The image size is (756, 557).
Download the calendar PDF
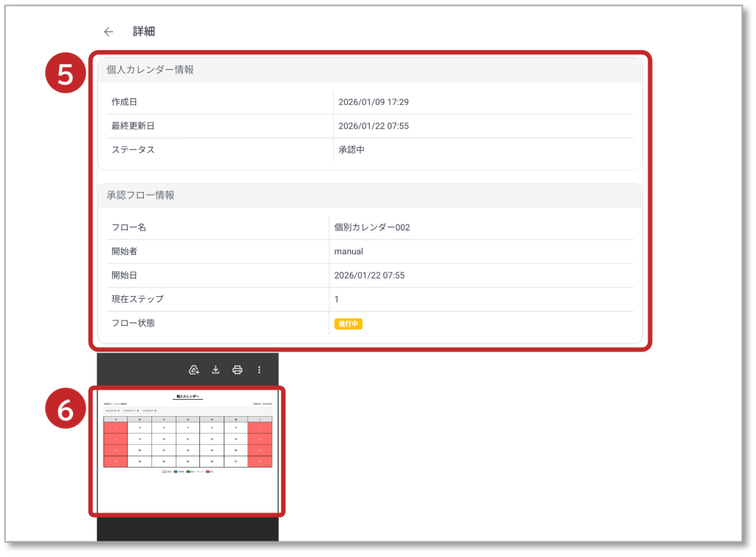(216, 370)
